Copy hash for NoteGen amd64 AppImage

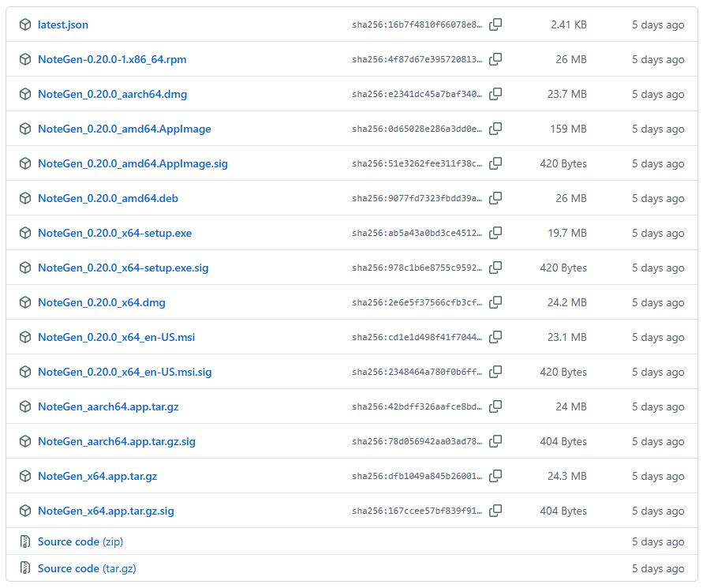coord(495,129)
